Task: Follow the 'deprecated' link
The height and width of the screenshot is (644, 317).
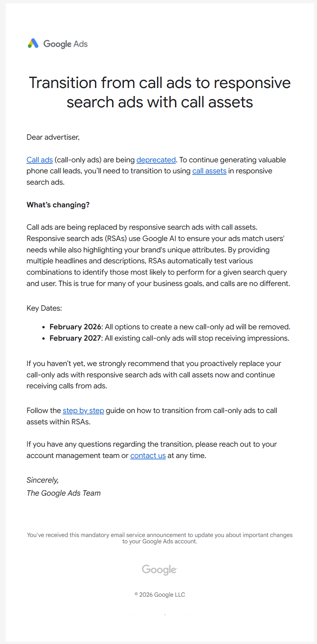Action: pos(156,160)
